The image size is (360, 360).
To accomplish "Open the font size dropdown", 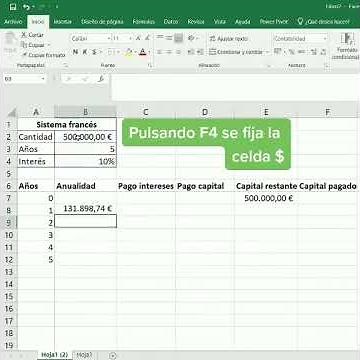I will pos(131,39).
